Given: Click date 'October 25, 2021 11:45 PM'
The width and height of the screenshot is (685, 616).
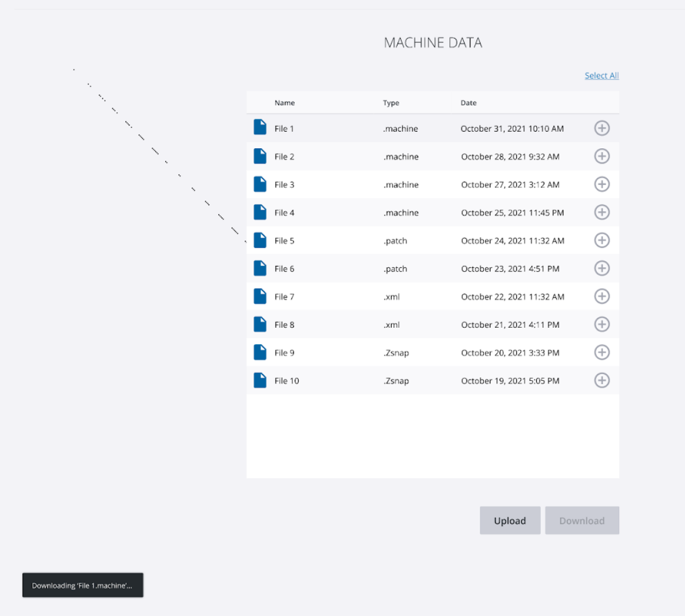Looking at the screenshot, I should tap(513, 212).
